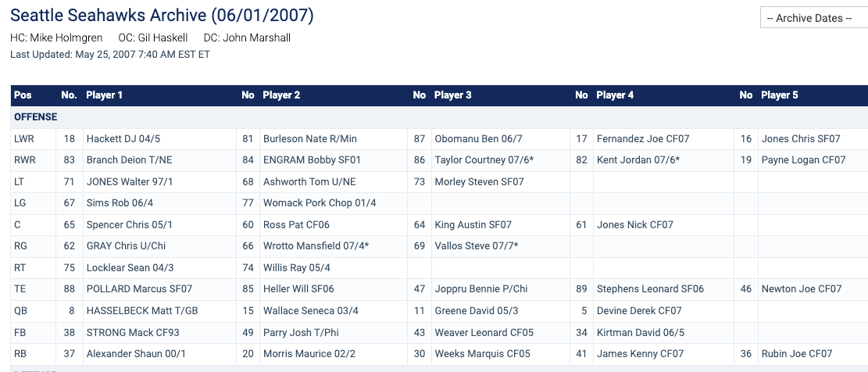Screen dimensions: 868x372
Task: Select player Rubin Joe CF07
Action: 797,354
